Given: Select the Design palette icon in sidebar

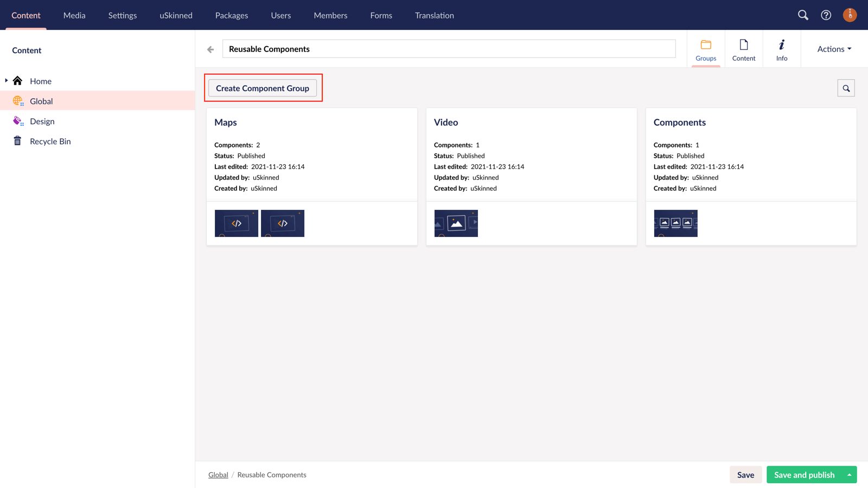Looking at the screenshot, I should coord(18,121).
